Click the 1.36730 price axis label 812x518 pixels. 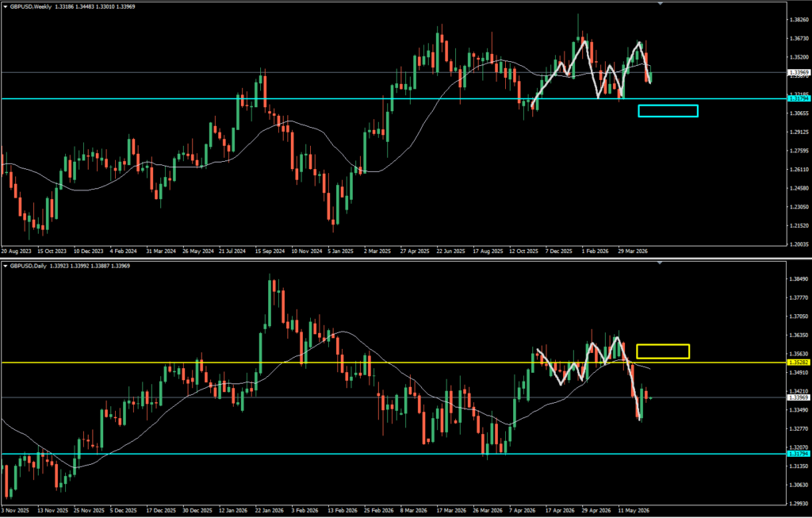point(800,38)
